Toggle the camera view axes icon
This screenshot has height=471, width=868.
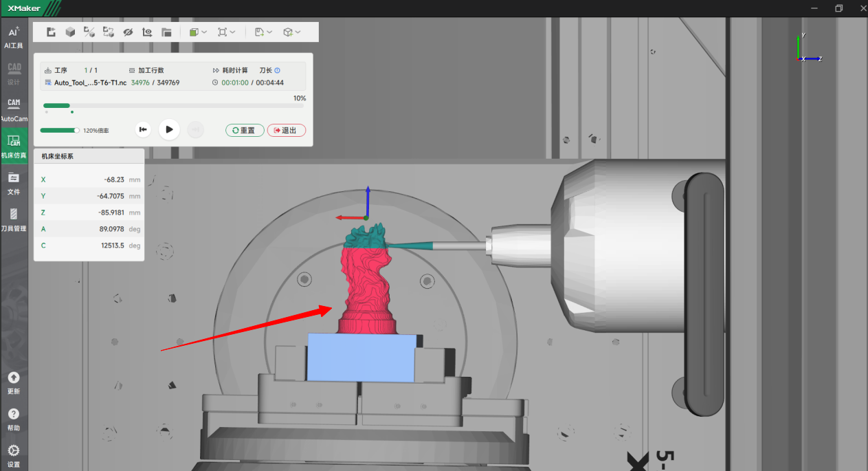(147, 32)
